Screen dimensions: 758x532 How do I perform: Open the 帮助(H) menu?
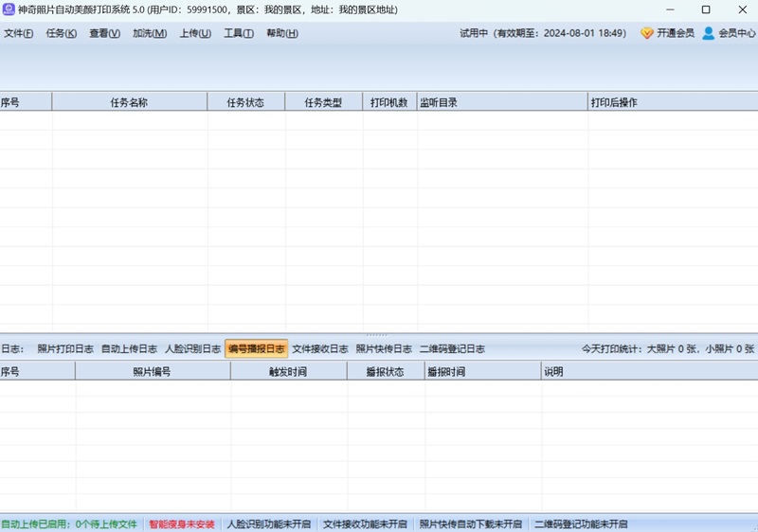tap(281, 33)
